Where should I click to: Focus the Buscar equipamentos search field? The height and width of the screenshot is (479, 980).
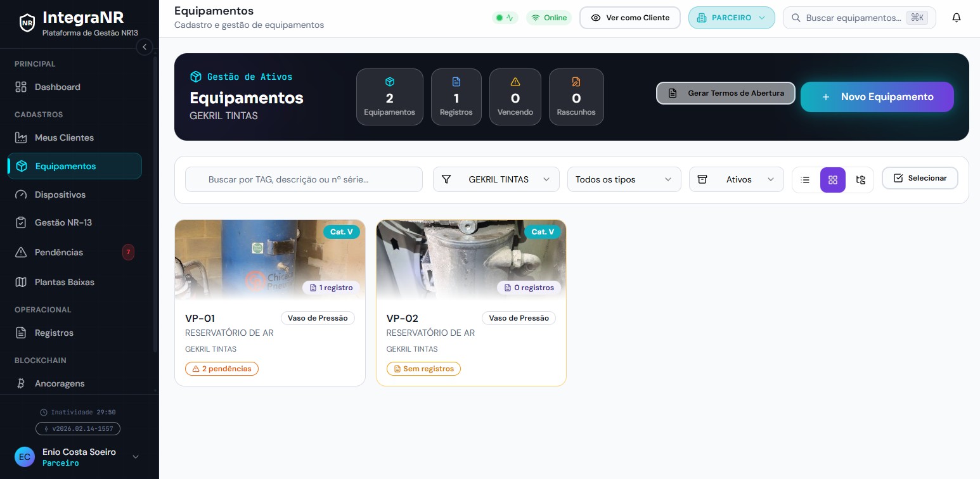[x=860, y=18]
